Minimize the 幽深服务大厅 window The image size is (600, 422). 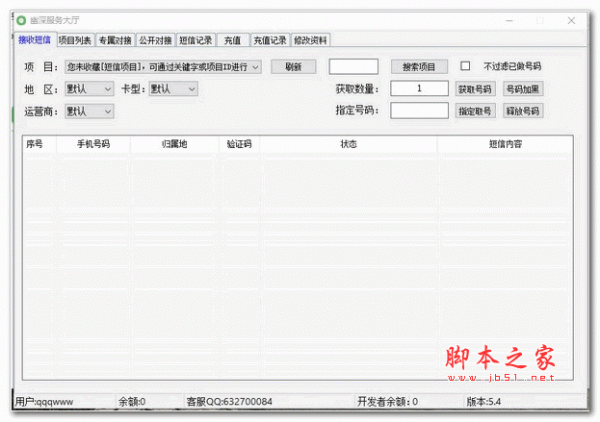tap(509, 21)
